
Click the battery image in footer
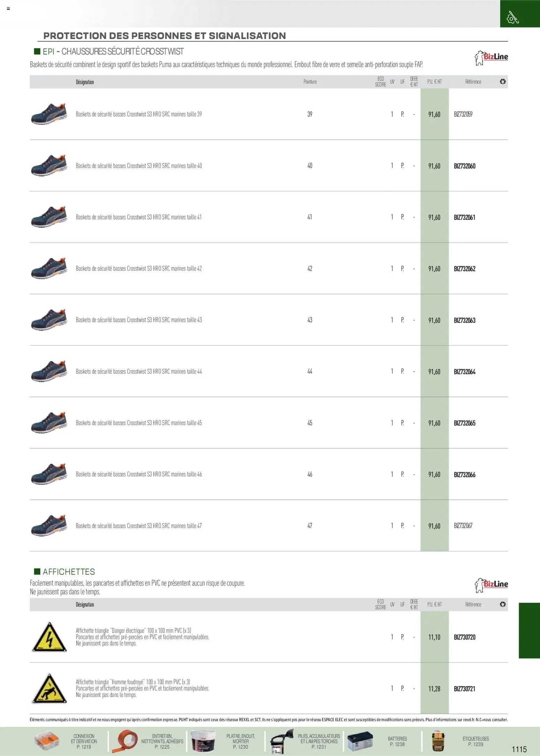360,741
